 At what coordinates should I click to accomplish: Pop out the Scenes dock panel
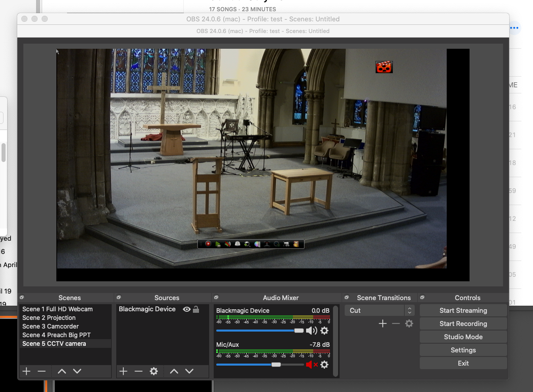tap(22, 298)
